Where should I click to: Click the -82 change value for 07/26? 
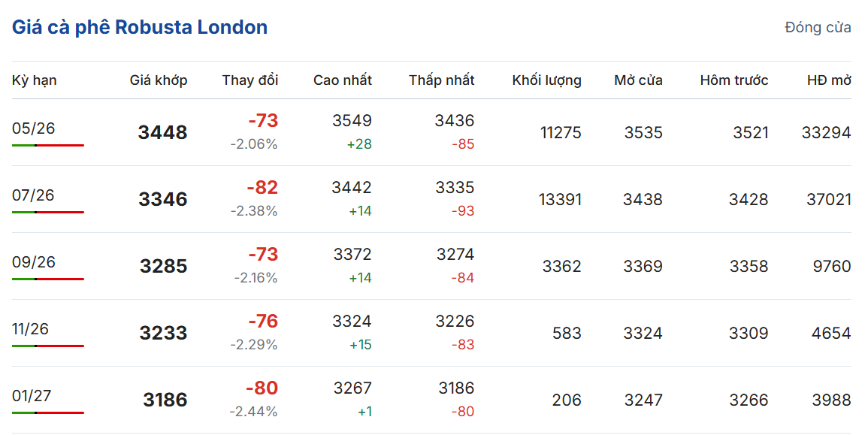[x=262, y=188]
